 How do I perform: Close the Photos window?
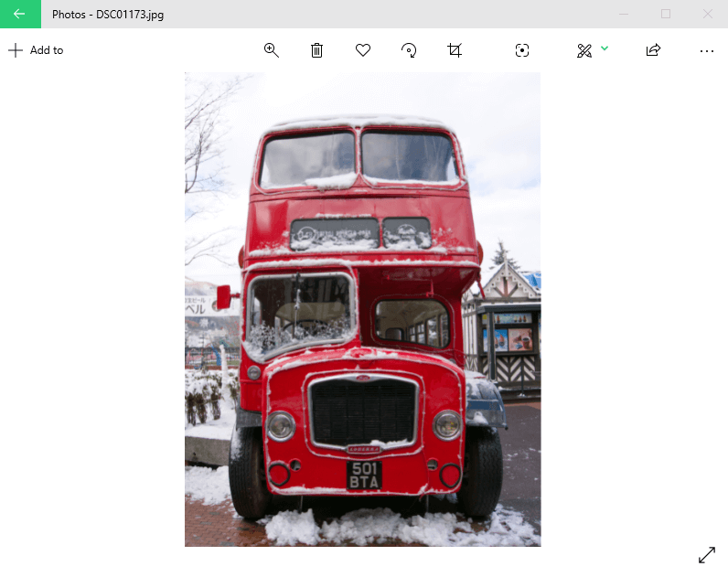coord(707,14)
